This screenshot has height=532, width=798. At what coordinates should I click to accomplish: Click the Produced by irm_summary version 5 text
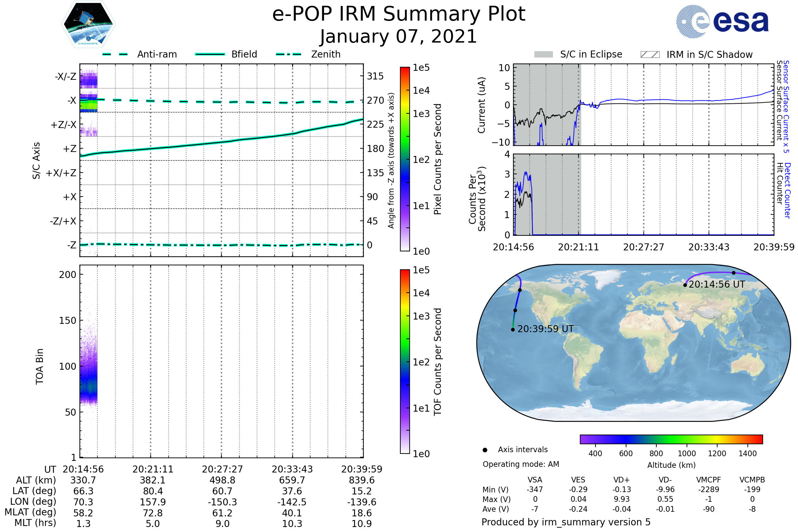(566, 522)
